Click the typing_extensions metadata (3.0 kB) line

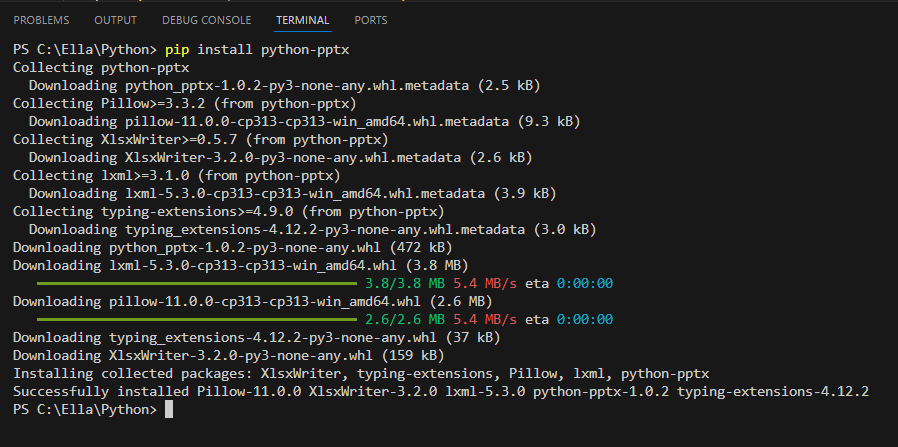click(x=313, y=230)
